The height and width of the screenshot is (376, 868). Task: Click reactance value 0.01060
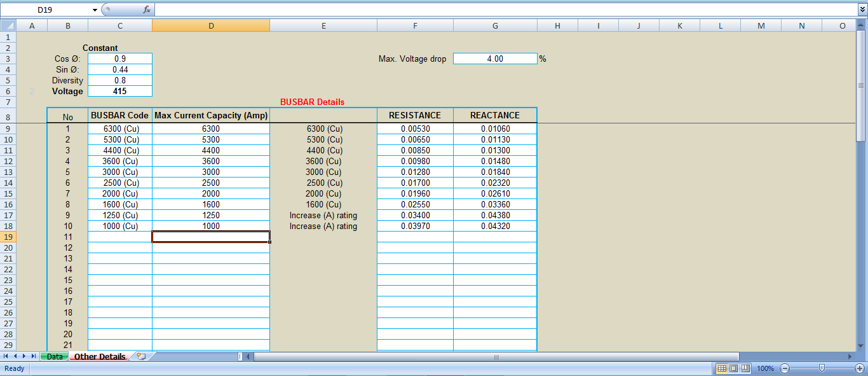(x=495, y=129)
